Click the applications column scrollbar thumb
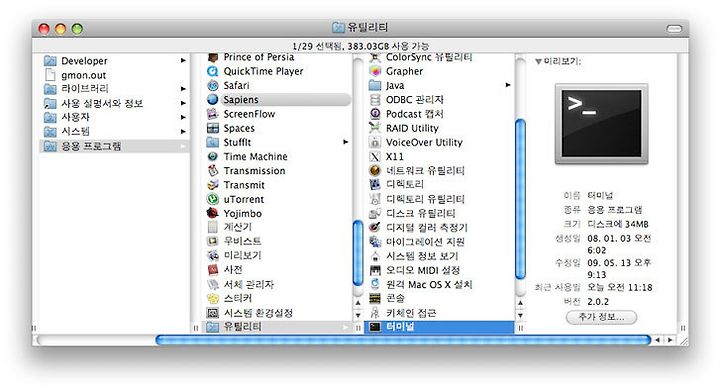Screen dimensions: 720x389 (358, 253)
